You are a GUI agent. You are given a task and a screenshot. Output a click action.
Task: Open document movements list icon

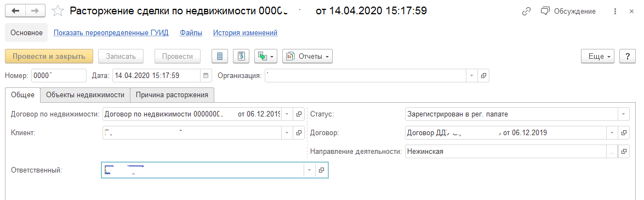coord(220,57)
